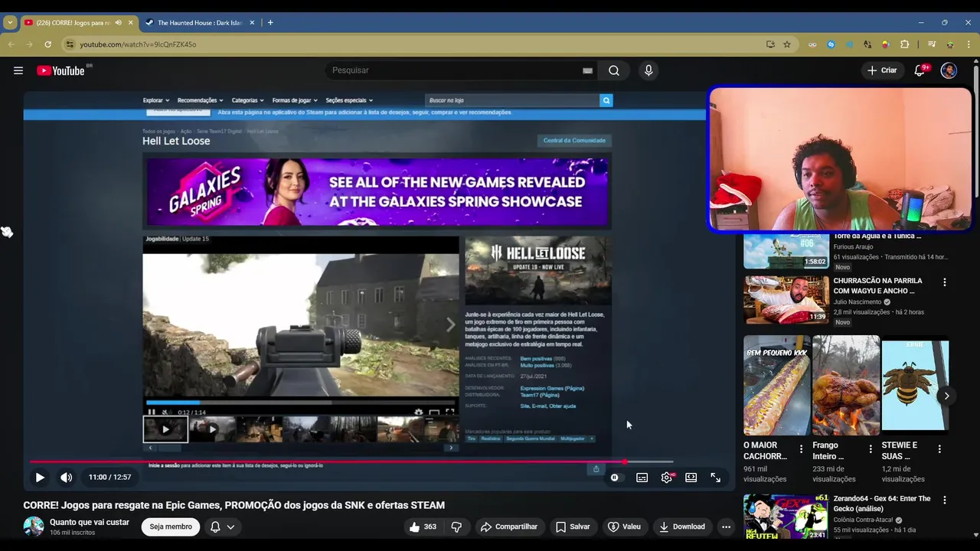The height and width of the screenshot is (551, 980).
Task: Play the paused video
Action: tap(40, 478)
